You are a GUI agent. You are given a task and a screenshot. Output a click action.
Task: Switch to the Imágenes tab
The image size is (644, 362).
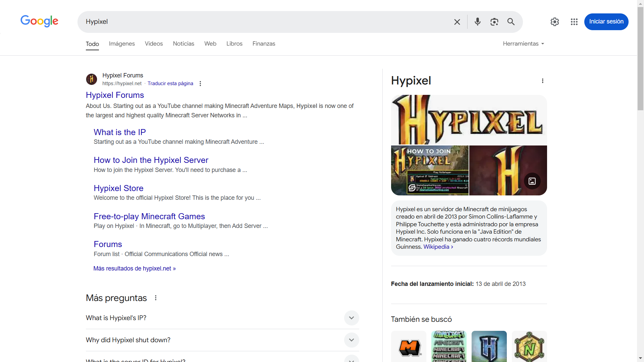(122, 44)
